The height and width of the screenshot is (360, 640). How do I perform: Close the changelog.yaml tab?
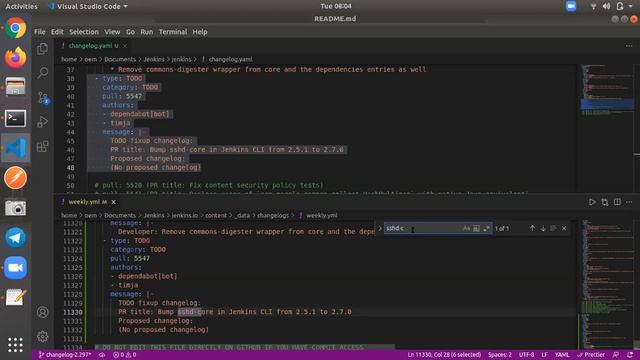125,46
